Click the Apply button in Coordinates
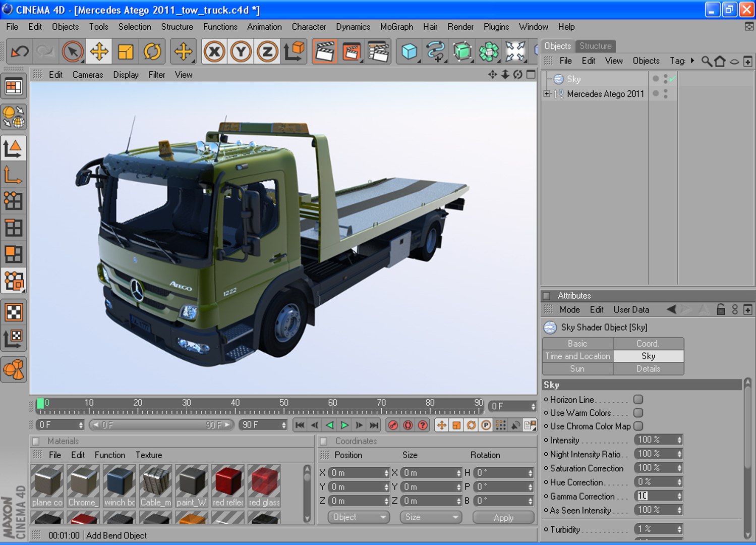This screenshot has width=756, height=545. point(503,517)
